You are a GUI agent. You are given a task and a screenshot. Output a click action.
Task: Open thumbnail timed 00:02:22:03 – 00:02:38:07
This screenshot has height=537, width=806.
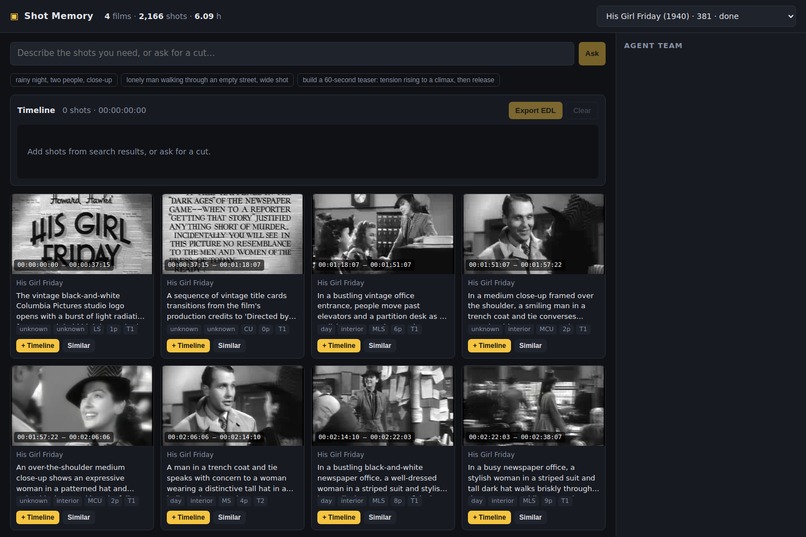pyautogui.click(x=534, y=405)
